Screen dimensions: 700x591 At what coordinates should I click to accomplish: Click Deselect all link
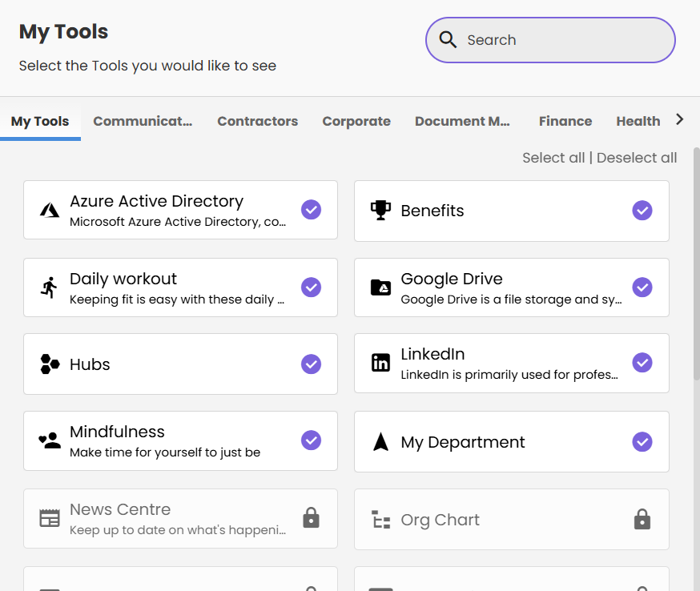(637, 158)
